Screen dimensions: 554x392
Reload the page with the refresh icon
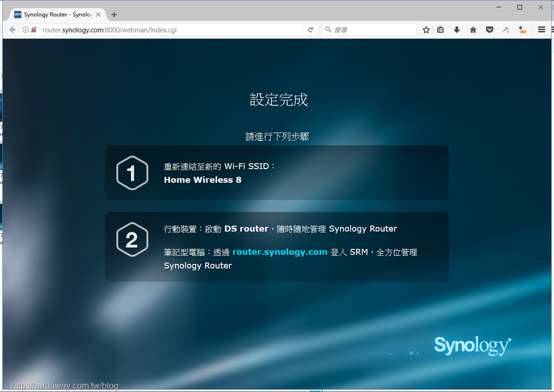coord(311,30)
